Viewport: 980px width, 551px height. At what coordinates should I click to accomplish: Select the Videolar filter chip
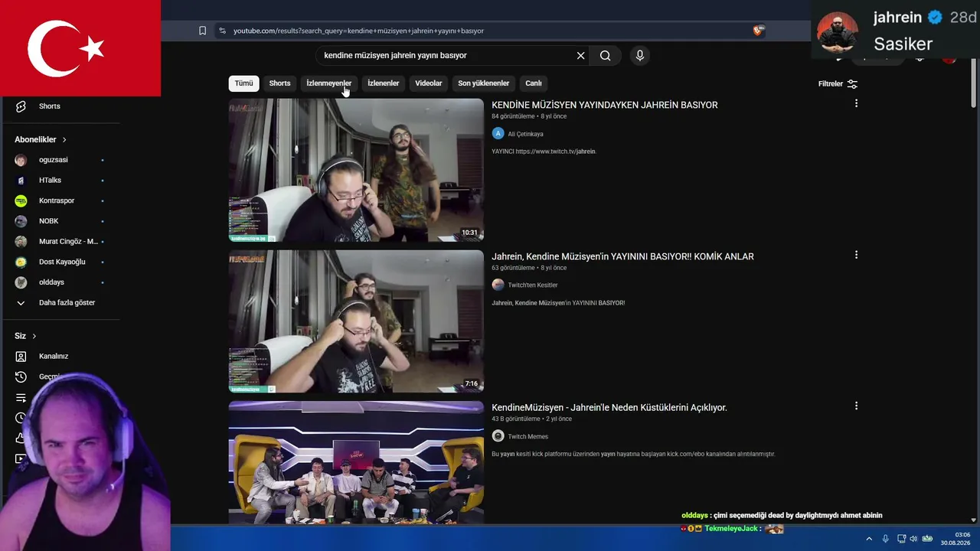coord(429,83)
